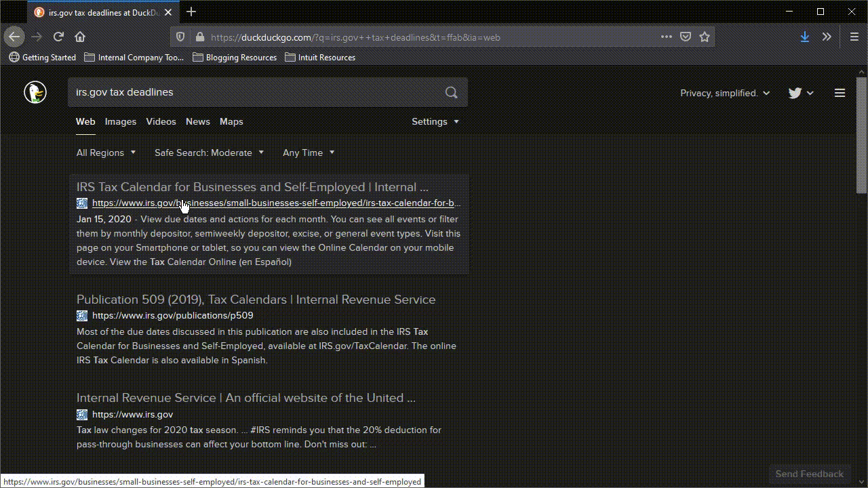Reload the current page
The width and height of the screenshot is (868, 488).
pos(58,37)
